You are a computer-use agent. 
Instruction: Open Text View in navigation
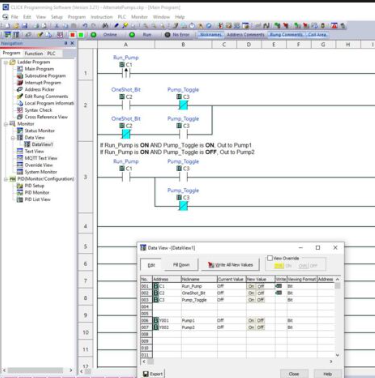click(34, 151)
